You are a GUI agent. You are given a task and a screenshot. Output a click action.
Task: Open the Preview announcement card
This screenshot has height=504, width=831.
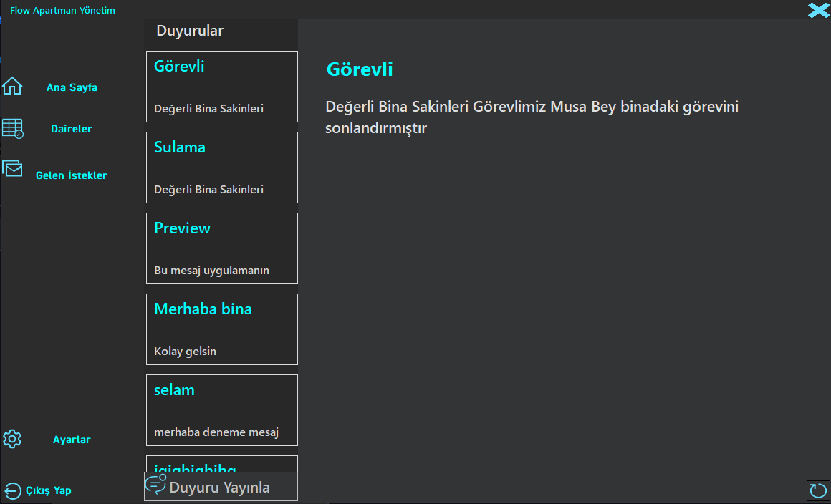coord(221,248)
